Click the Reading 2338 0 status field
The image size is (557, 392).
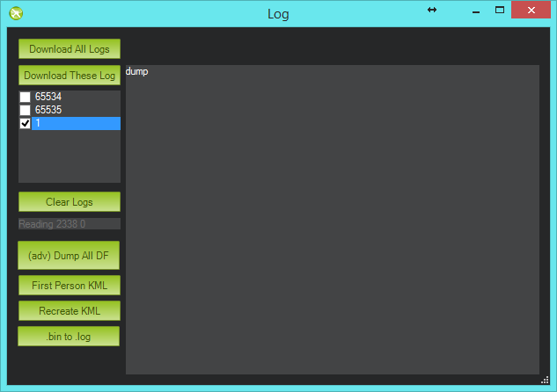point(70,224)
